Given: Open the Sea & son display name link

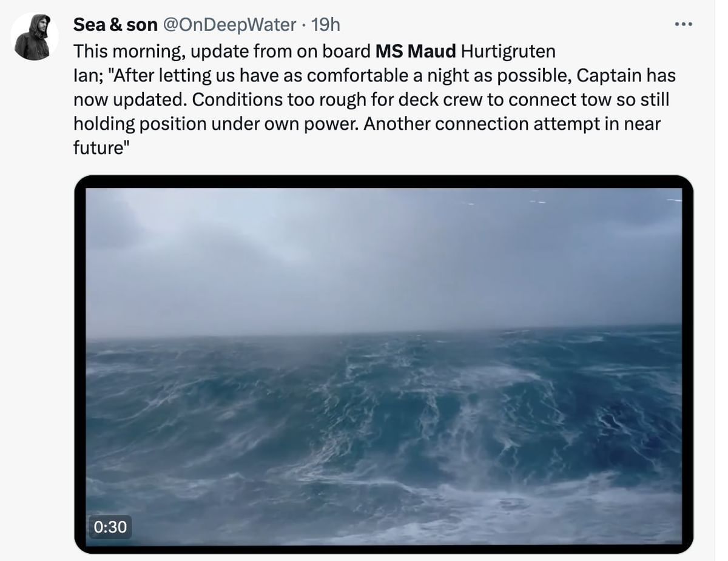Looking at the screenshot, I should click(x=115, y=25).
